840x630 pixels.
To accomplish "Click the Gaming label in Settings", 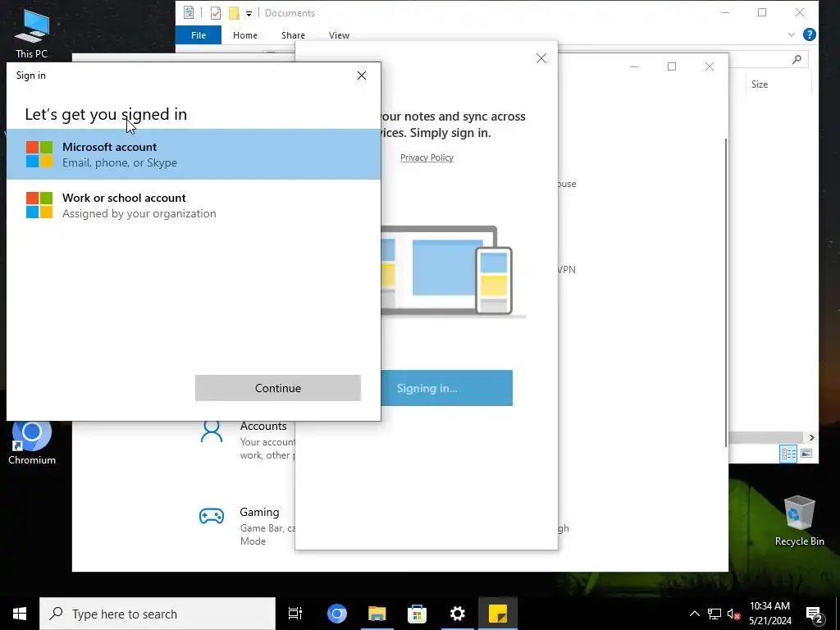I will click(x=259, y=512).
